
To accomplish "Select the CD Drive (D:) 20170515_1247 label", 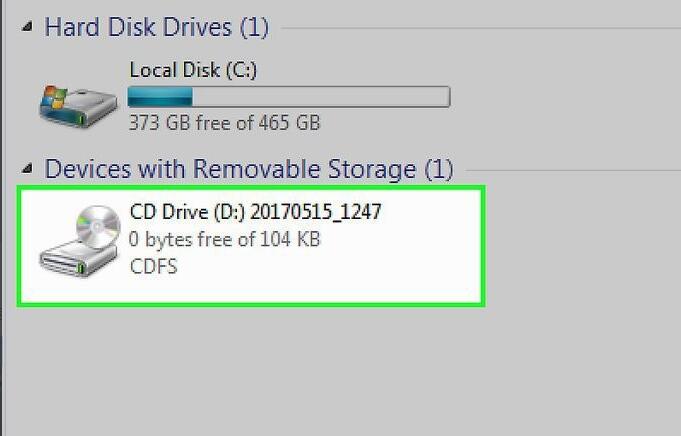I will tap(255, 212).
